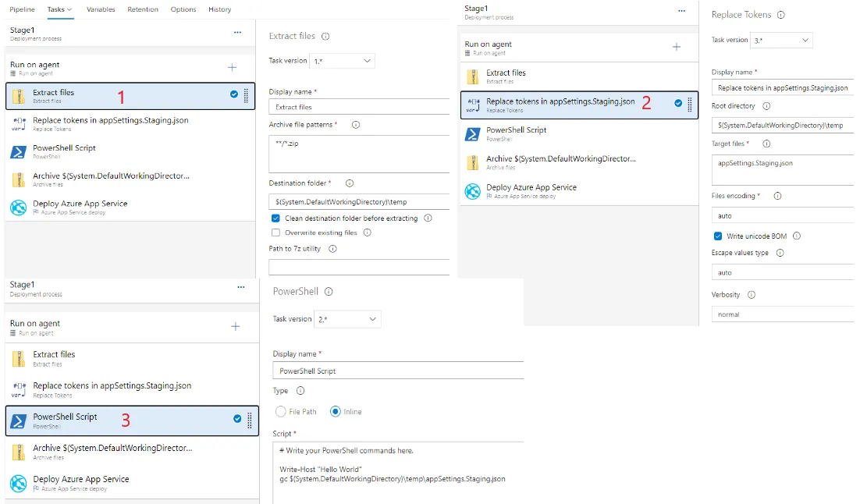This screenshot has height=504, width=860.
Task: Click info icon beside Archive file patterns
Action: click(x=356, y=125)
